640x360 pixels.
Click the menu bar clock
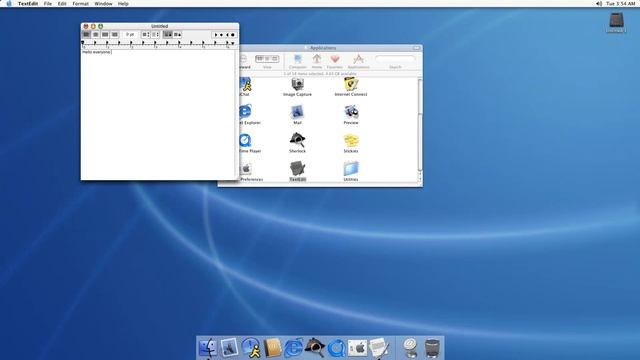621,4
